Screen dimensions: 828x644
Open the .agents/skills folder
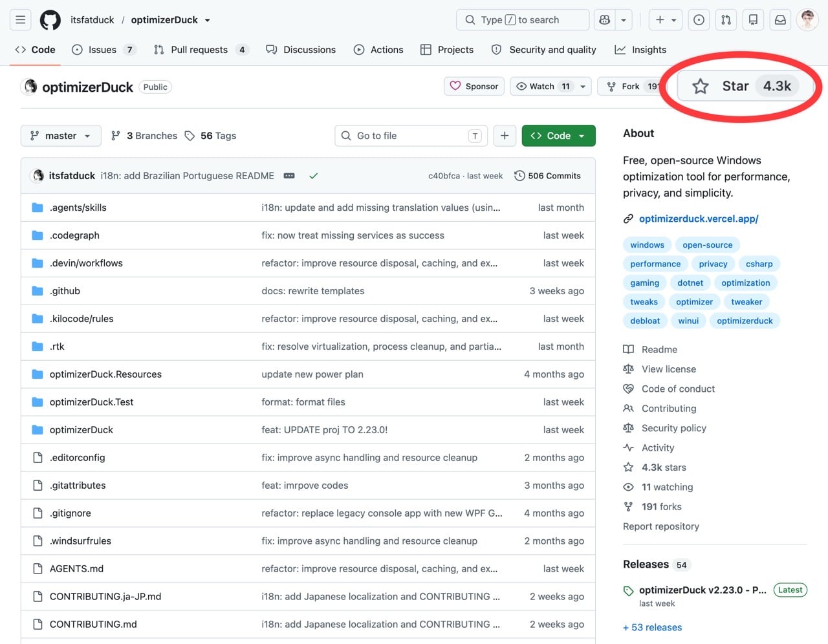pos(78,208)
